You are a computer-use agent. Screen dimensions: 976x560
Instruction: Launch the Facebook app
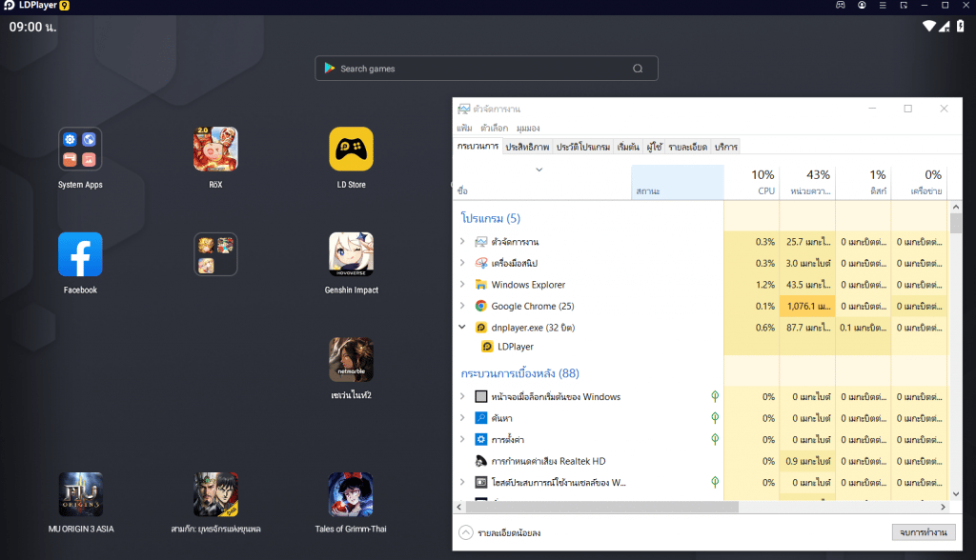80,254
